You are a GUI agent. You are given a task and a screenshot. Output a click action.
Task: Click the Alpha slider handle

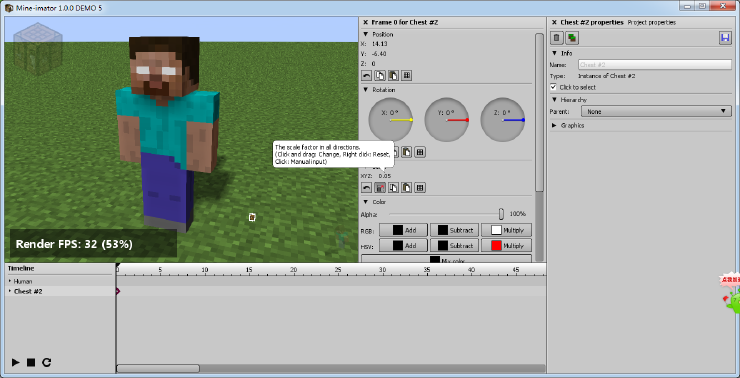(x=501, y=214)
